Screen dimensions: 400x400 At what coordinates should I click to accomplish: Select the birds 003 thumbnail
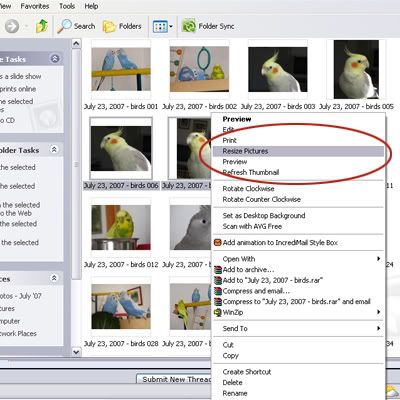pos(278,69)
